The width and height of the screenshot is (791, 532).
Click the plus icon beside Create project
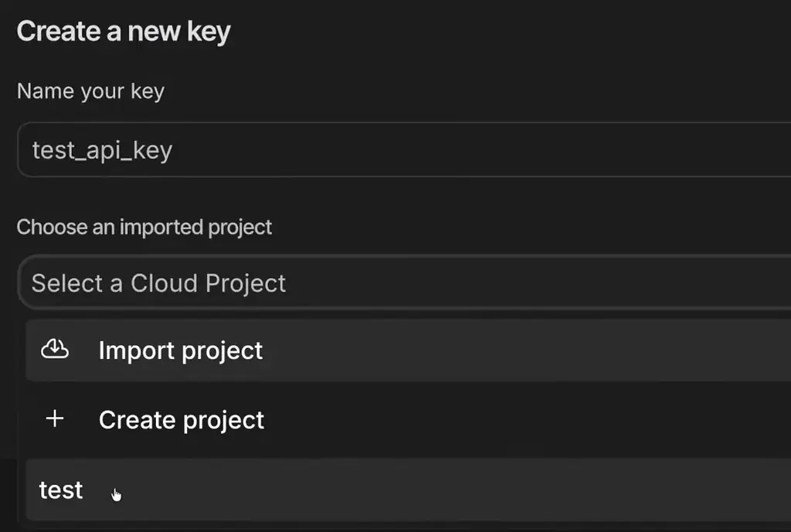tap(55, 419)
